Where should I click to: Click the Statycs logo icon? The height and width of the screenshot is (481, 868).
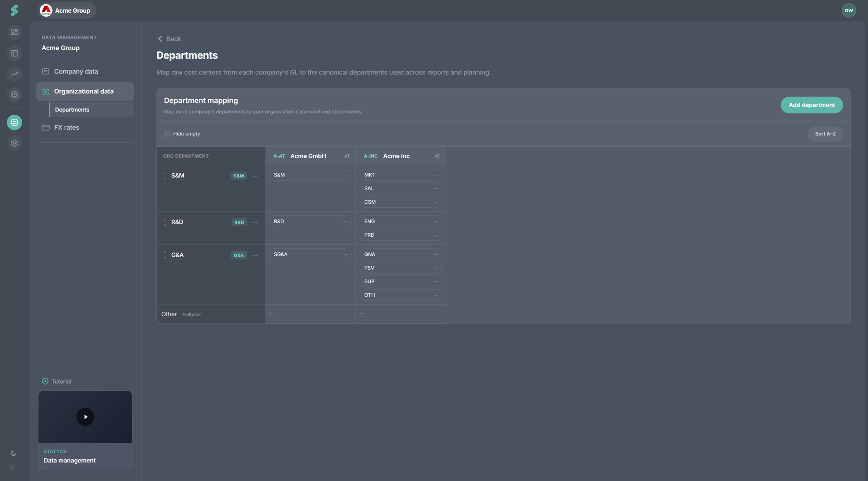(x=14, y=10)
